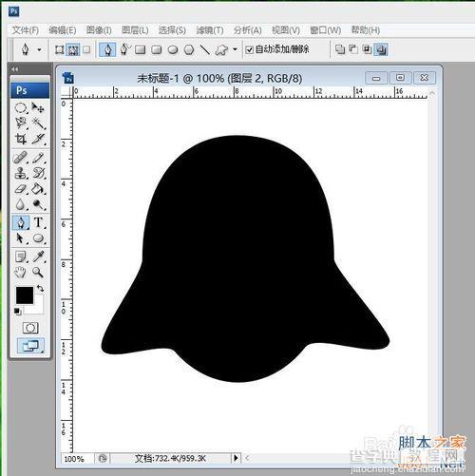Choose the Pen tool in the options bar

[107, 49]
